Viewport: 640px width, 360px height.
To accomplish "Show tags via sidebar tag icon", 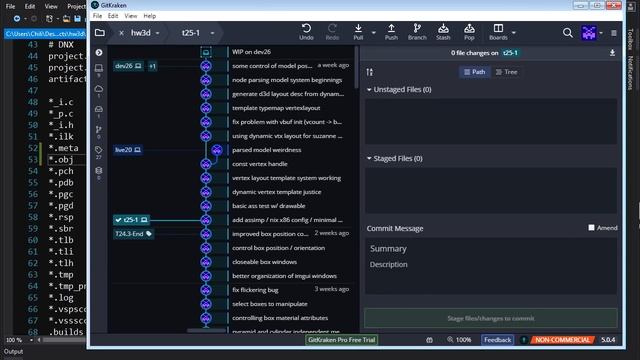I will (x=99, y=150).
